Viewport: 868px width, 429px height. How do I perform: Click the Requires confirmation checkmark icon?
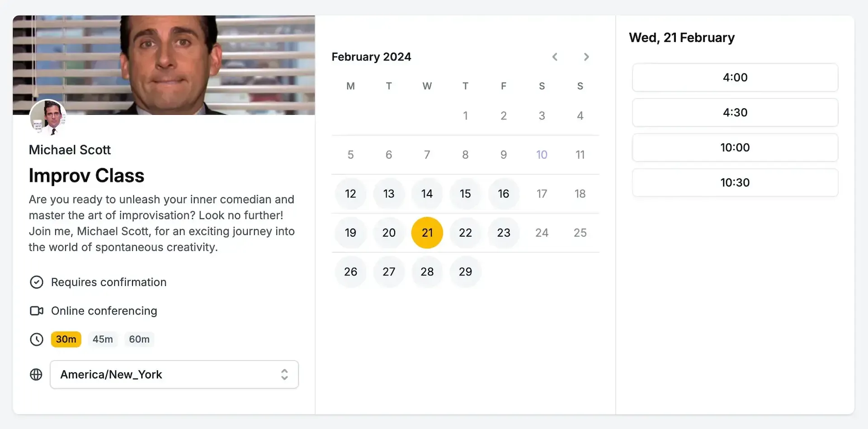(36, 282)
